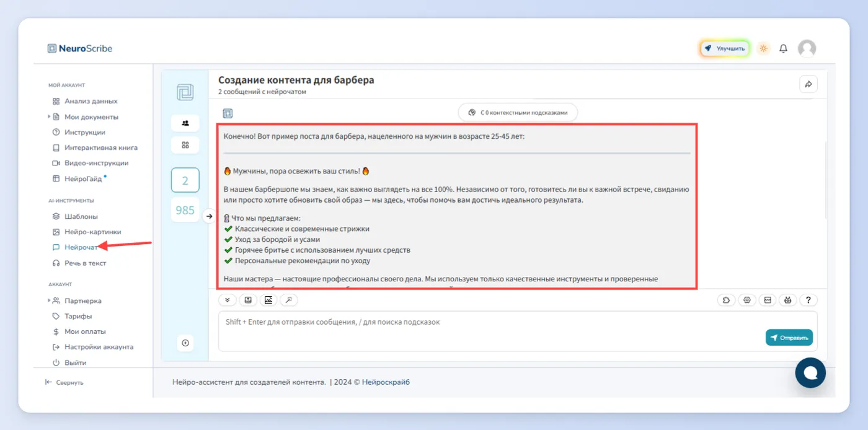Click the Отправить send button
The height and width of the screenshot is (430, 868).
pos(789,338)
